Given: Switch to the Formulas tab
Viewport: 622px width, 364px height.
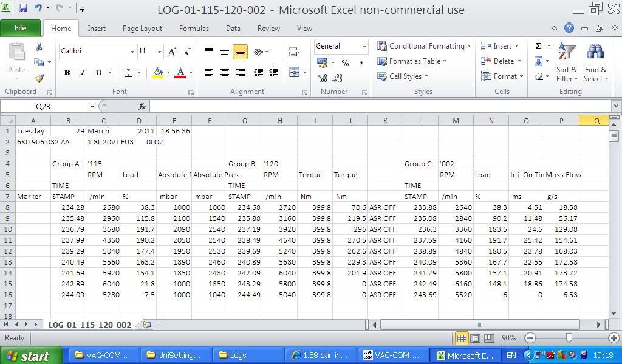Looking at the screenshot, I should [x=194, y=28].
